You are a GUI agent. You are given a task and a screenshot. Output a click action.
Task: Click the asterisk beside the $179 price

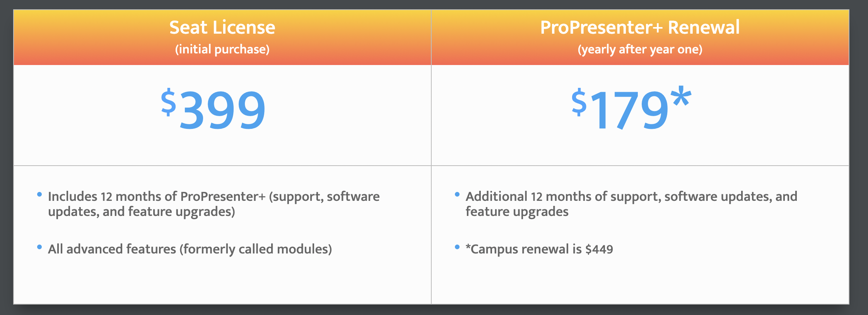(x=681, y=97)
